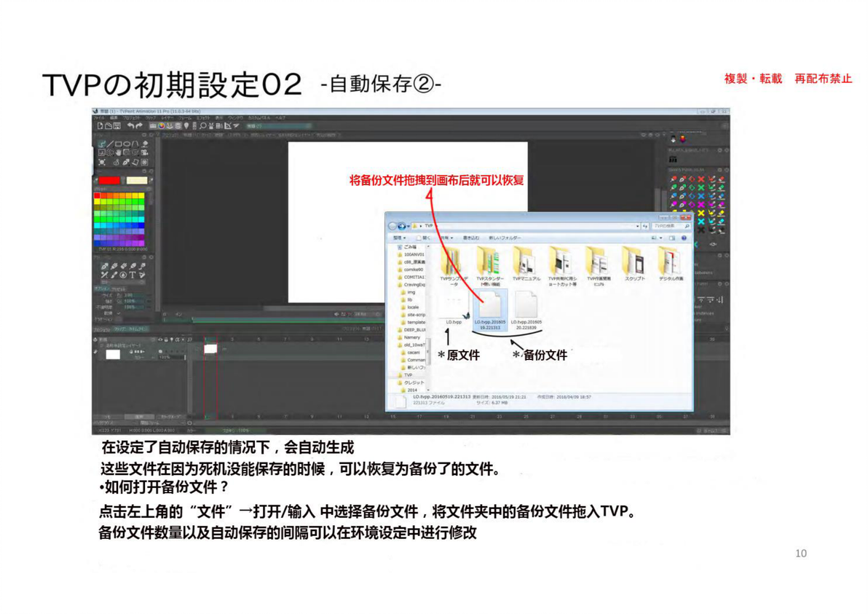868x614 pixels.
Task: Select the Pan hand tool
Action: tap(119, 152)
